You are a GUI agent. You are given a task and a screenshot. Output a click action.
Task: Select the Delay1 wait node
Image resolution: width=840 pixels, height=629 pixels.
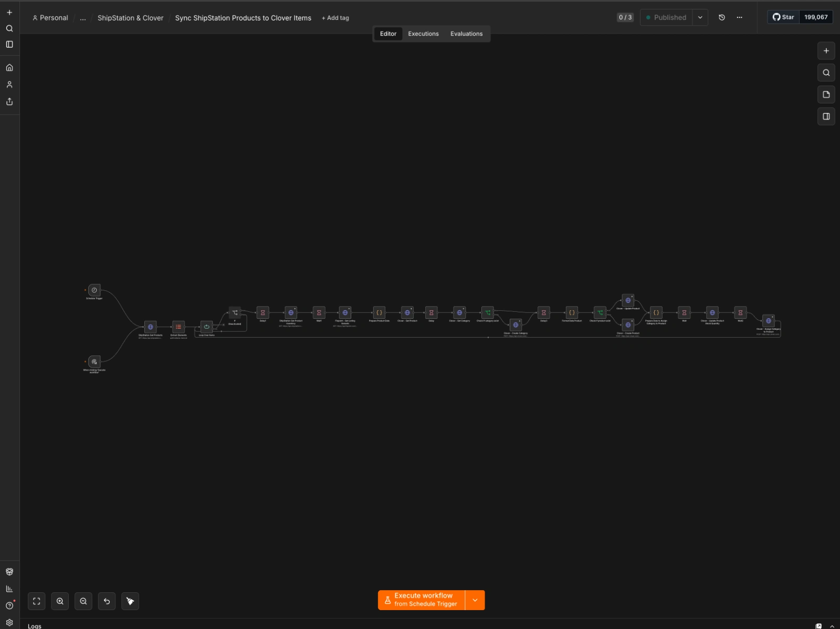(263, 313)
